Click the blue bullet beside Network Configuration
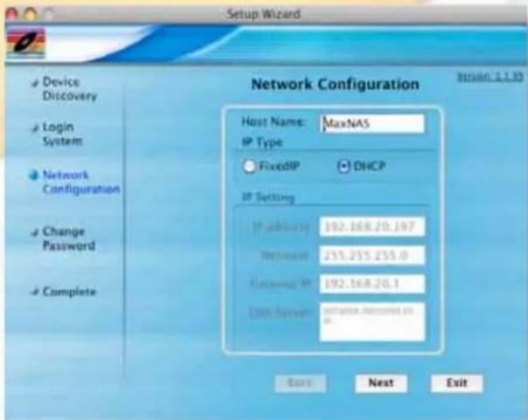 (x=34, y=176)
